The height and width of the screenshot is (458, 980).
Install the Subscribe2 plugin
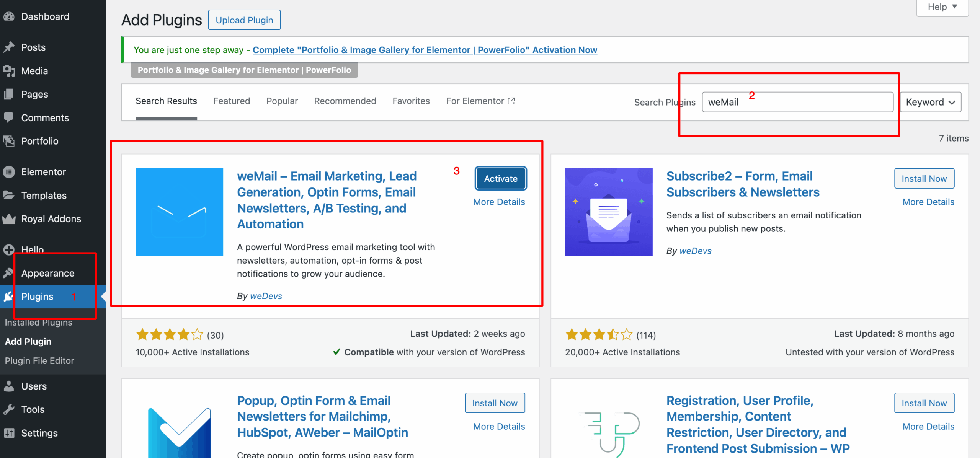[924, 178]
